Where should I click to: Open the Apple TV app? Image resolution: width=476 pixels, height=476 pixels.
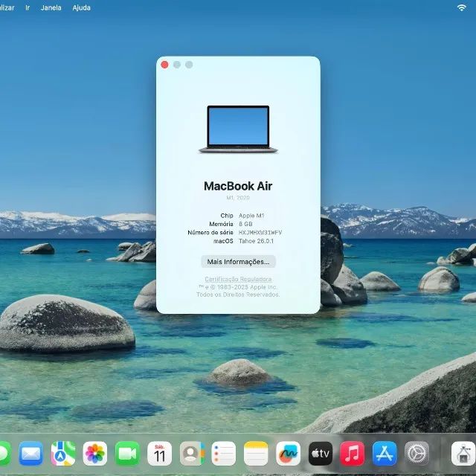pyautogui.click(x=321, y=454)
